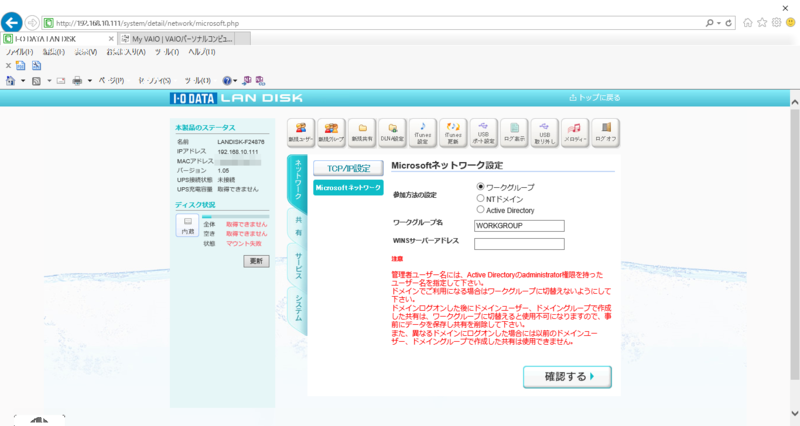Open the 表示(V) menu
800x426 pixels.
86,52
